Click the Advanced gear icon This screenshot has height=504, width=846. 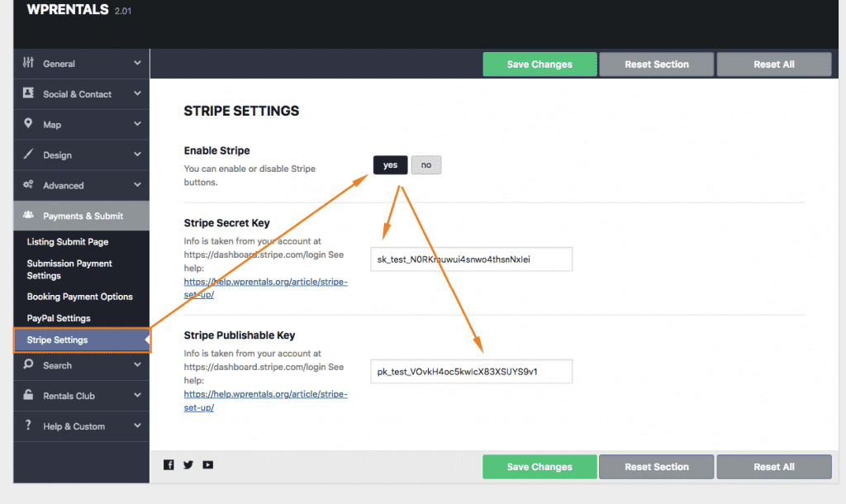(x=26, y=185)
